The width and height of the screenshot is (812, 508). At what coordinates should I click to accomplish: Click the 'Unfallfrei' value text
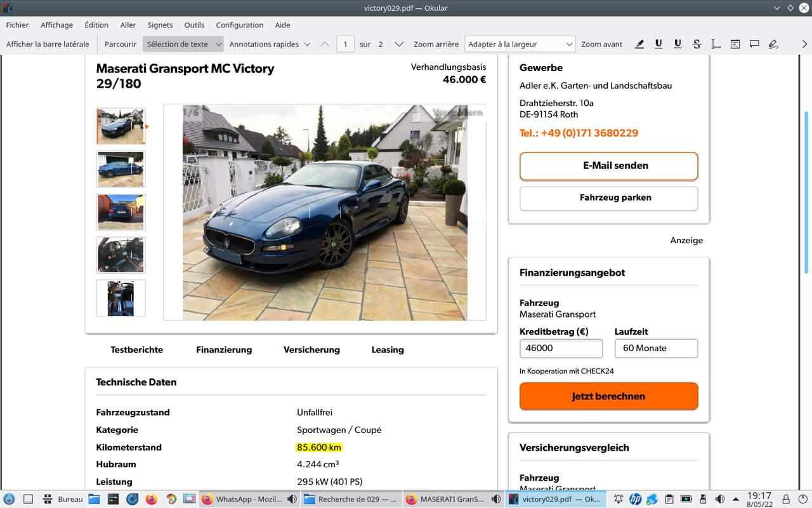point(315,413)
